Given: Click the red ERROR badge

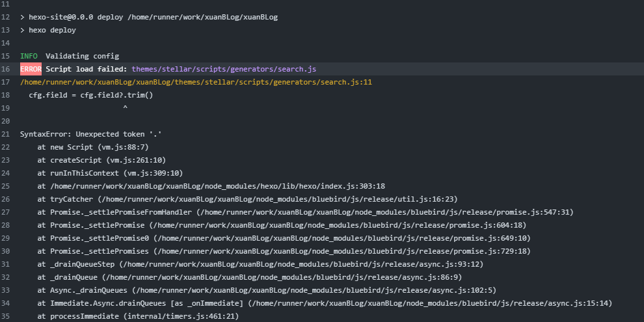Looking at the screenshot, I should [31, 69].
